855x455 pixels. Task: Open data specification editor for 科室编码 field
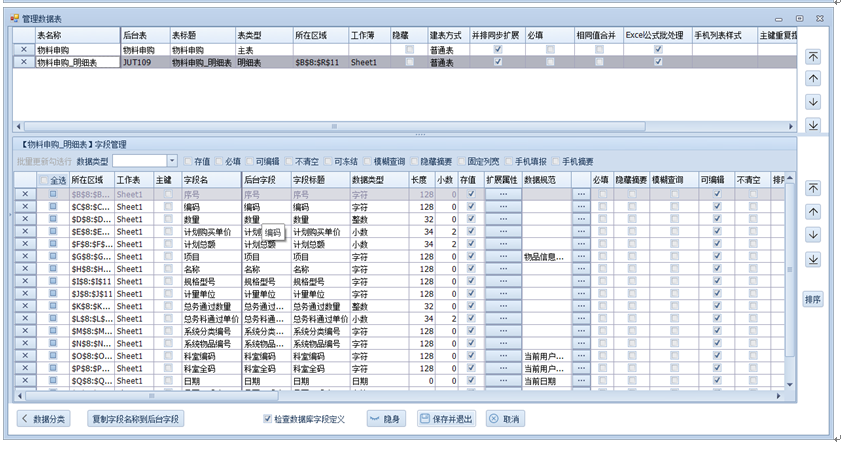581,356
